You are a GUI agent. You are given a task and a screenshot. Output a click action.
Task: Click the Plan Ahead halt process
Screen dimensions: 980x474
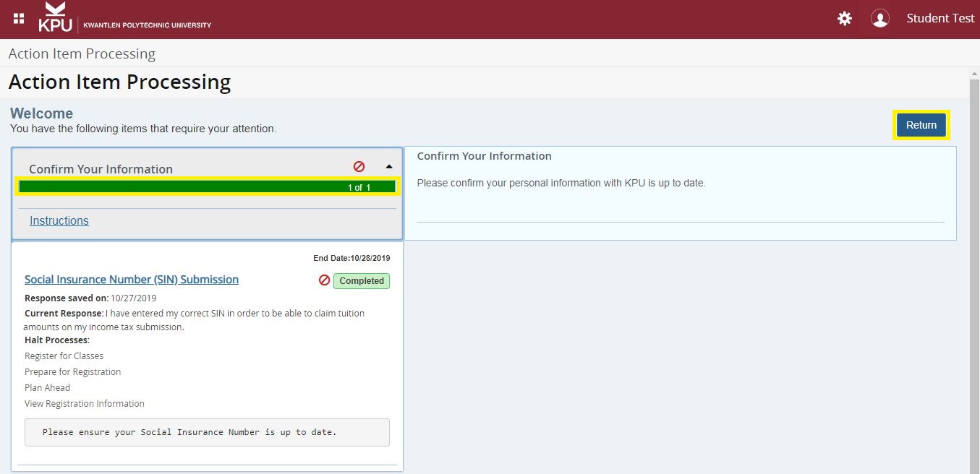click(x=47, y=387)
